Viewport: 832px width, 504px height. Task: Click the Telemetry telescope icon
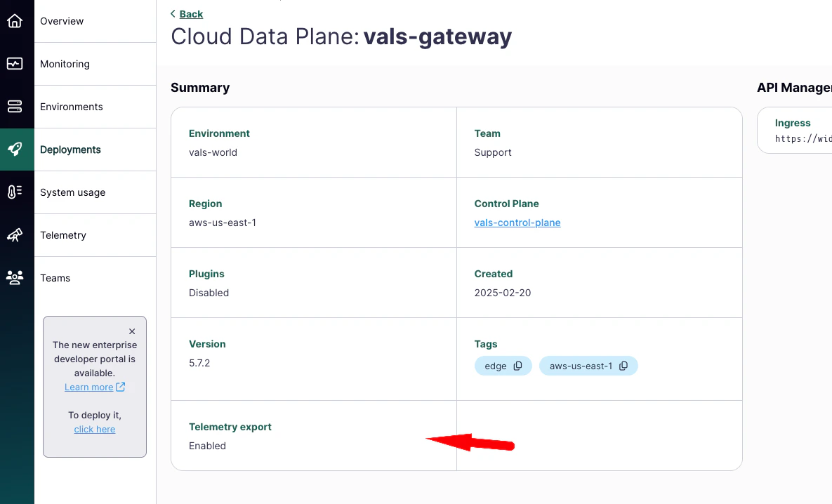(16, 234)
